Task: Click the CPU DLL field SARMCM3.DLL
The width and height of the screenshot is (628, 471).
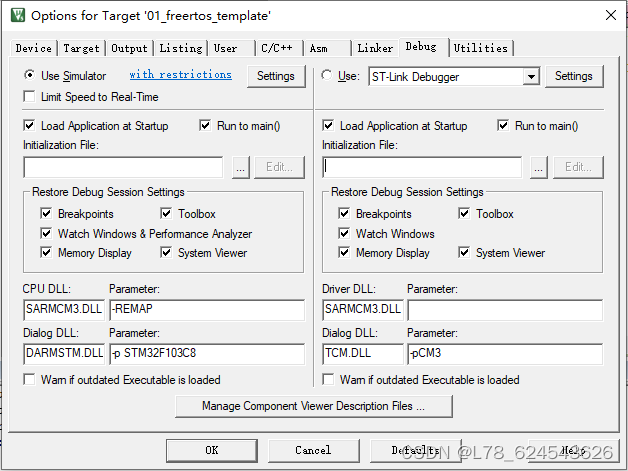Action: click(64, 310)
